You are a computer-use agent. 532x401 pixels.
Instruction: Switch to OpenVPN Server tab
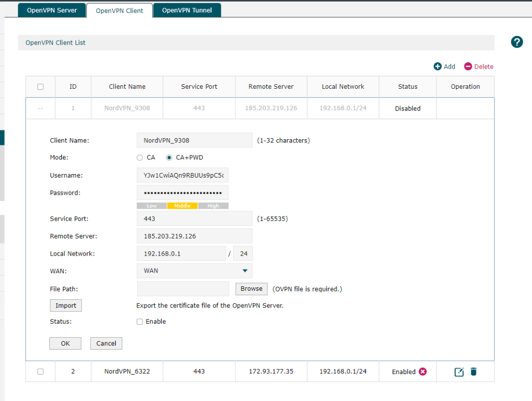tap(52, 10)
